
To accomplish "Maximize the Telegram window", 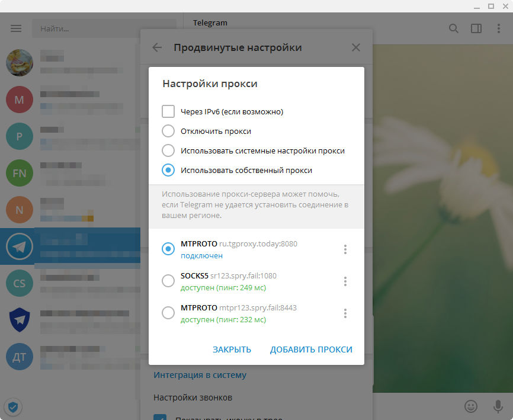I will (491, 6).
